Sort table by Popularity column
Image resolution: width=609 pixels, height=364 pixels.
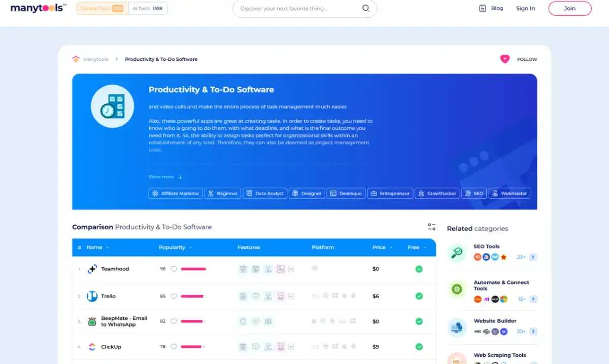(175, 247)
